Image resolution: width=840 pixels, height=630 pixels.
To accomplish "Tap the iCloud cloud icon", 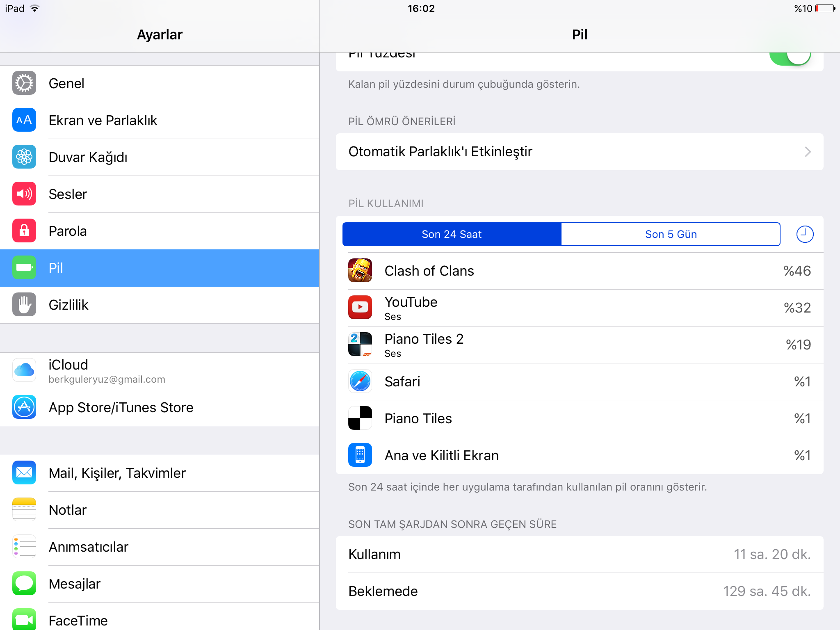I will tap(24, 370).
